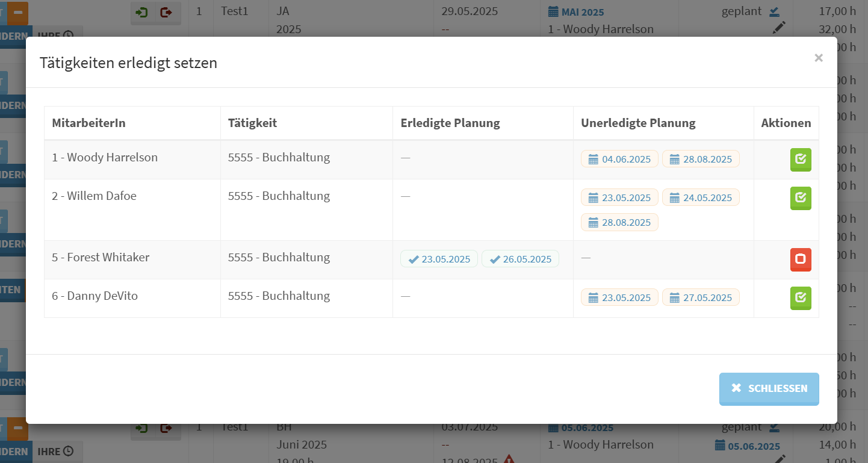Open Forest Whitaker's completed 23.05.2025 badge
Viewport: 868px width, 463px height.
(x=439, y=259)
